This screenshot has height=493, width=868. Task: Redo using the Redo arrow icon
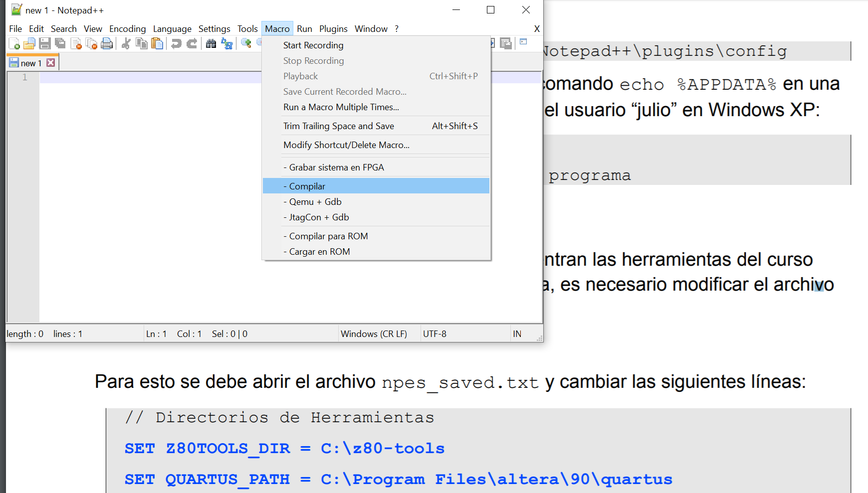tap(192, 44)
